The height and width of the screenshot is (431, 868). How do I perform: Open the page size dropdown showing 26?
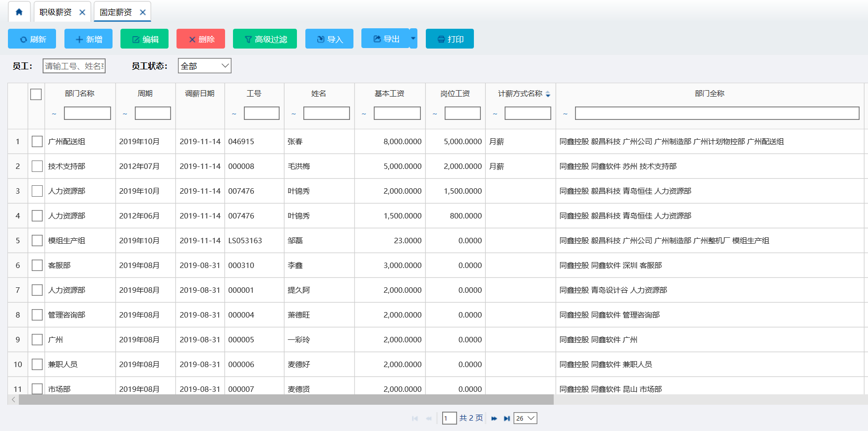tap(525, 419)
